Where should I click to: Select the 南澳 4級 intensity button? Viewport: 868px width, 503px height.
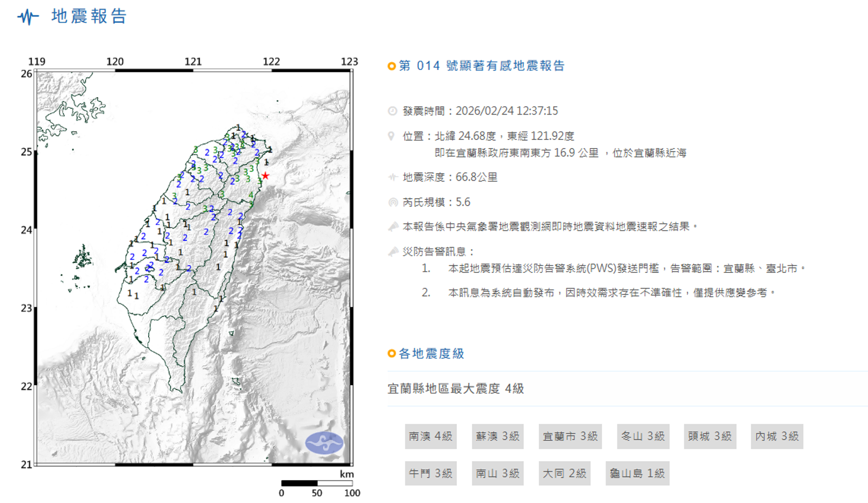[x=430, y=436]
